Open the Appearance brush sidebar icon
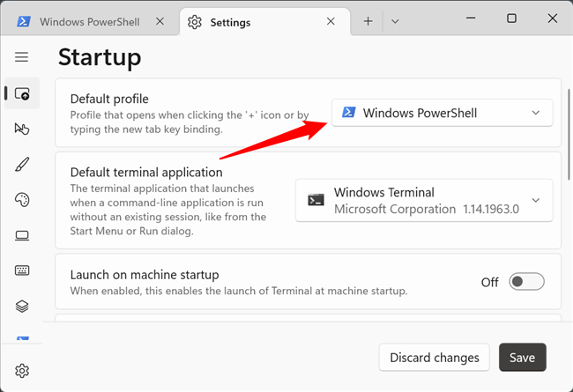The width and height of the screenshot is (573, 392). 22,165
